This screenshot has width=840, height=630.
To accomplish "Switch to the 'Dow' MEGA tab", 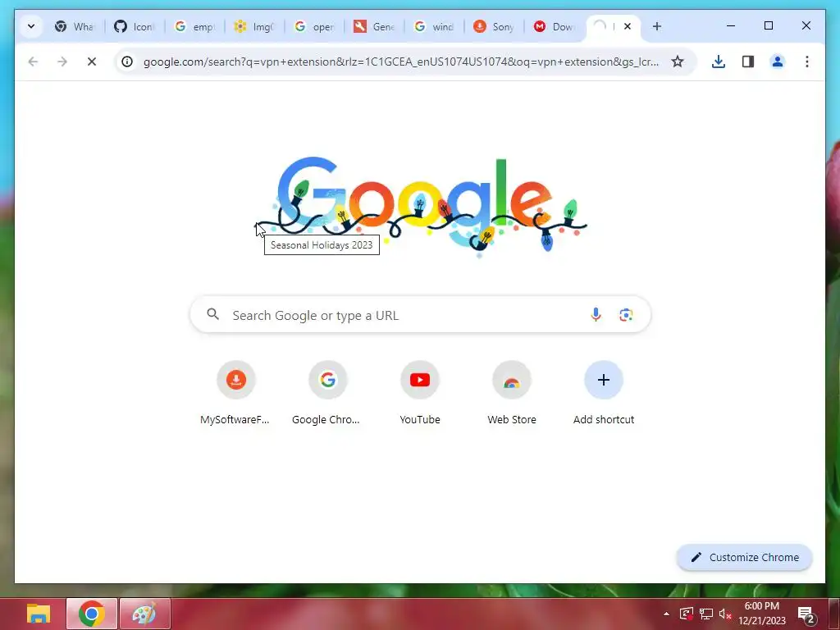I will [555, 26].
